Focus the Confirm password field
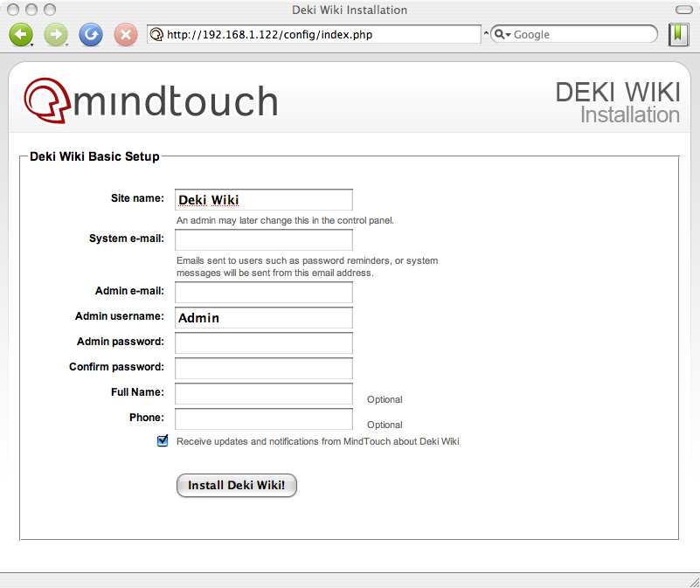This screenshot has height=588, width=700. coord(264,369)
